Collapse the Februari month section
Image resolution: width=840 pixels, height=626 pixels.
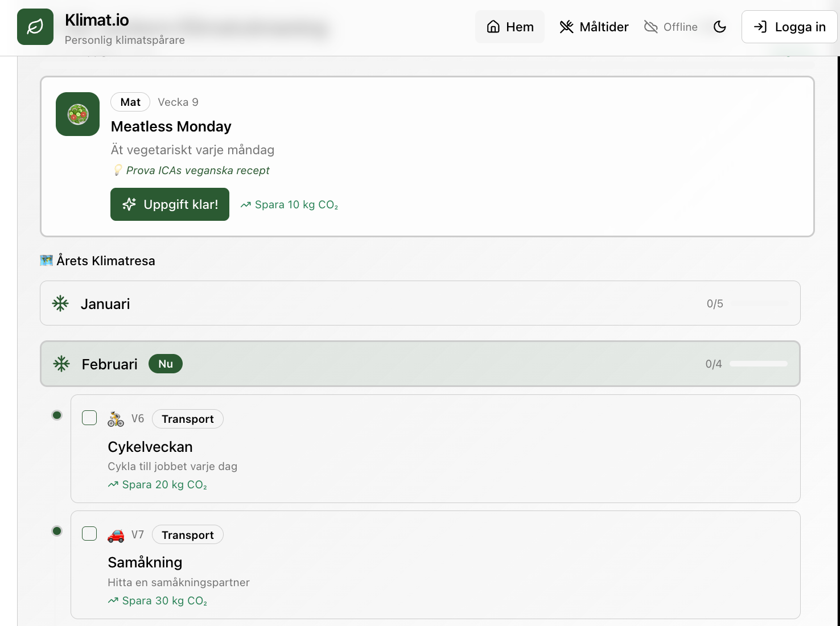[420, 364]
